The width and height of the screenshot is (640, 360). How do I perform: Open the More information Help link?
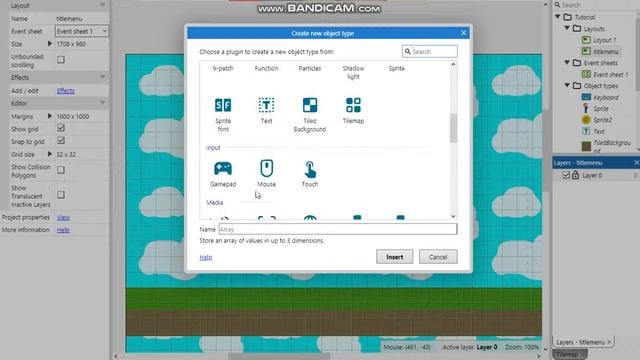63,230
